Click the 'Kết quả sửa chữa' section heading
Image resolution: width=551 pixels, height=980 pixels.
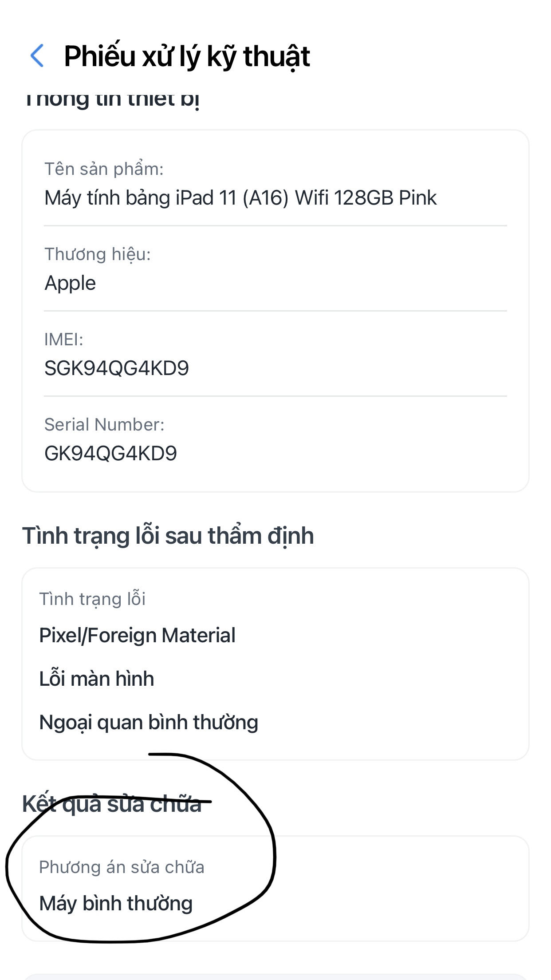[112, 804]
